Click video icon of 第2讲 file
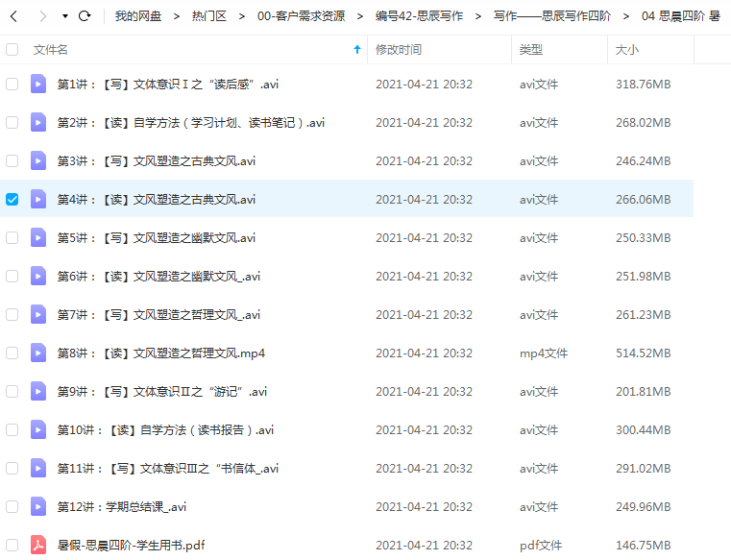Viewport: 731px width, 560px height. pos(38,123)
